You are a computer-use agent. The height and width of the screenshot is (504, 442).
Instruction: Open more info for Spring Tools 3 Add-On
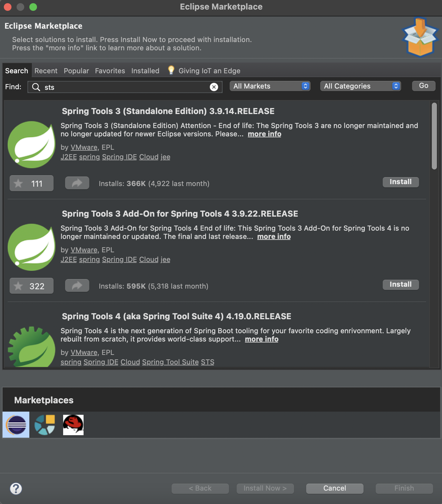tap(274, 237)
